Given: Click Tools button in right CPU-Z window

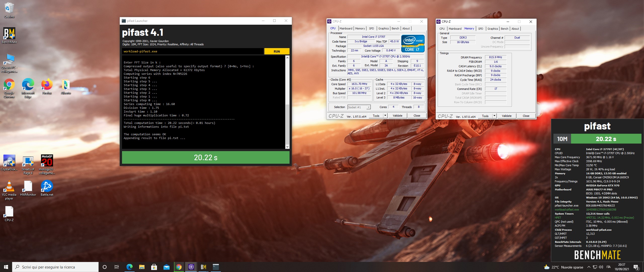Looking at the screenshot, I should tap(485, 116).
